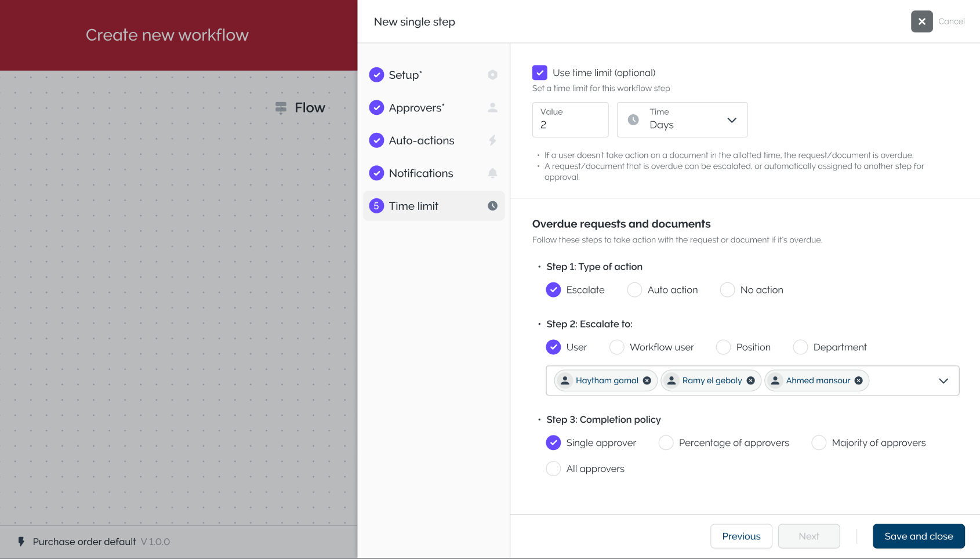Open the Time unit Days dropdown
The image size is (980, 559).
point(682,120)
